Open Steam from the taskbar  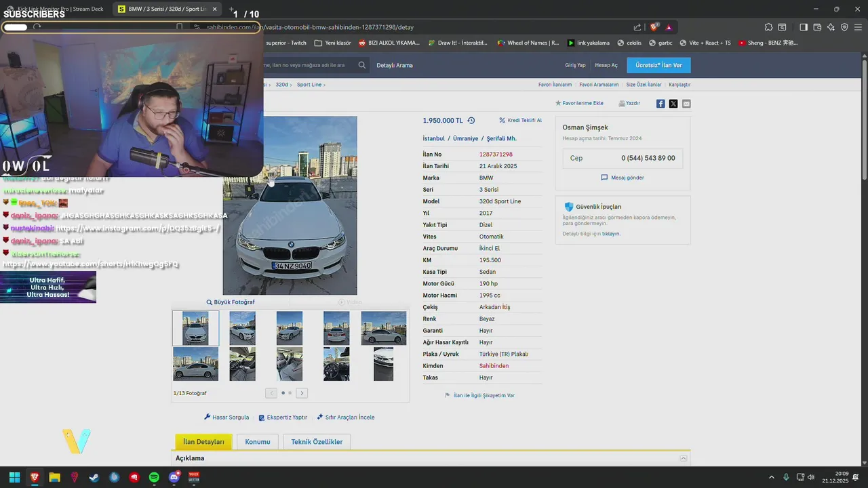[x=94, y=477]
